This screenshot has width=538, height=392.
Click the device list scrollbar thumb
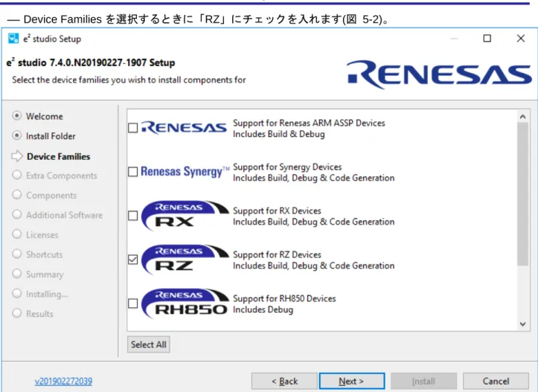click(522, 194)
